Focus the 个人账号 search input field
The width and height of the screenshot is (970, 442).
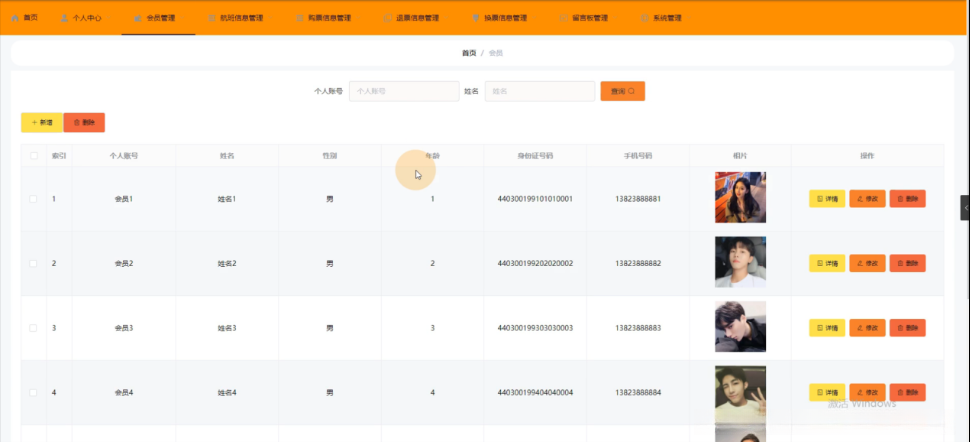(x=404, y=91)
